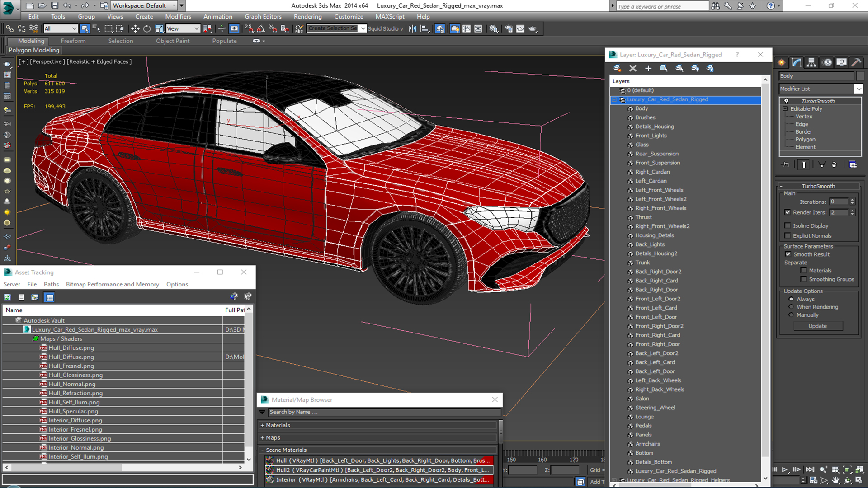Image resolution: width=868 pixels, height=488 pixels.
Task: Click the TurboSmooth Update button
Action: click(x=818, y=326)
